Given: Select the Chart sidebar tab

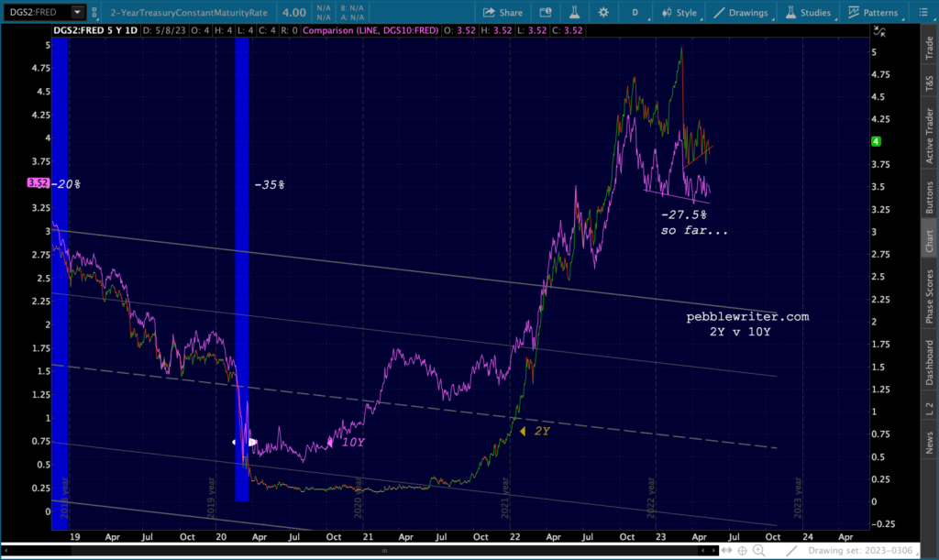Looking at the screenshot, I should click(x=930, y=240).
